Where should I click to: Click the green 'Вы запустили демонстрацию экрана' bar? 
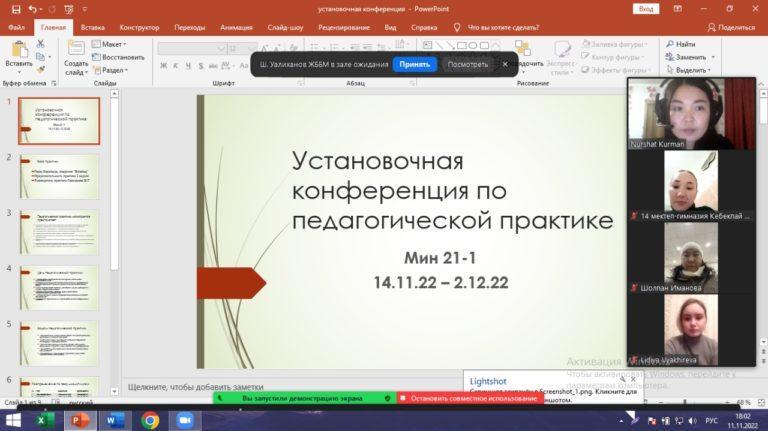click(305, 398)
